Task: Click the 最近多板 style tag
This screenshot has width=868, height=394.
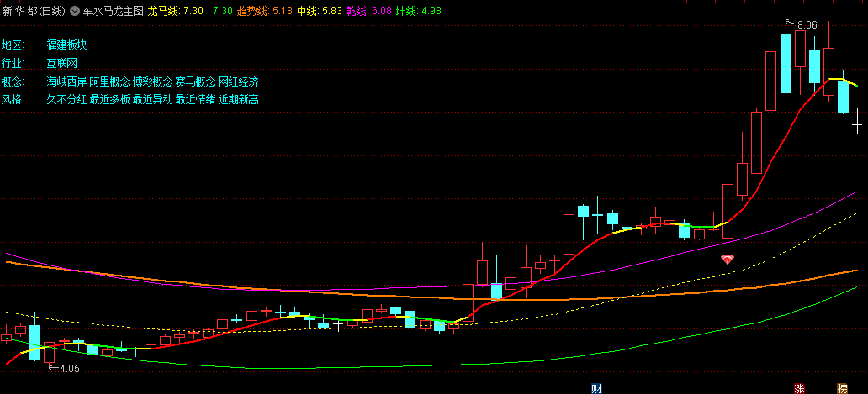Action: click(x=109, y=100)
